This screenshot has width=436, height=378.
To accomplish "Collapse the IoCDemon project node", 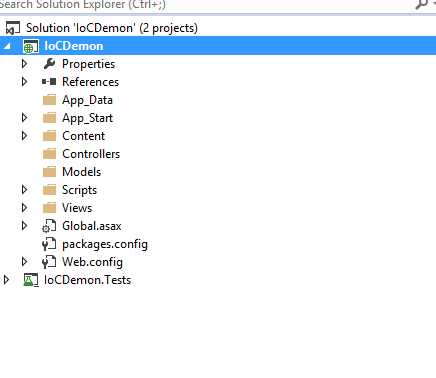I will click(x=7, y=46).
